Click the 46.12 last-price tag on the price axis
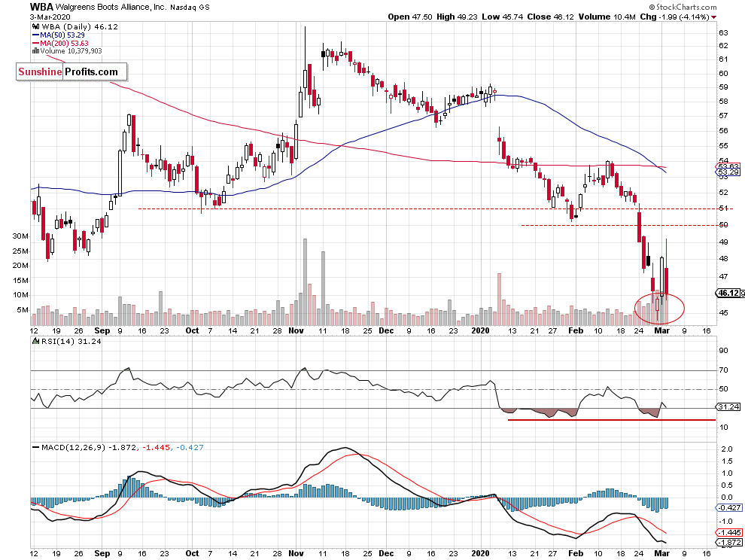This screenshot has height=560, width=745. click(728, 293)
